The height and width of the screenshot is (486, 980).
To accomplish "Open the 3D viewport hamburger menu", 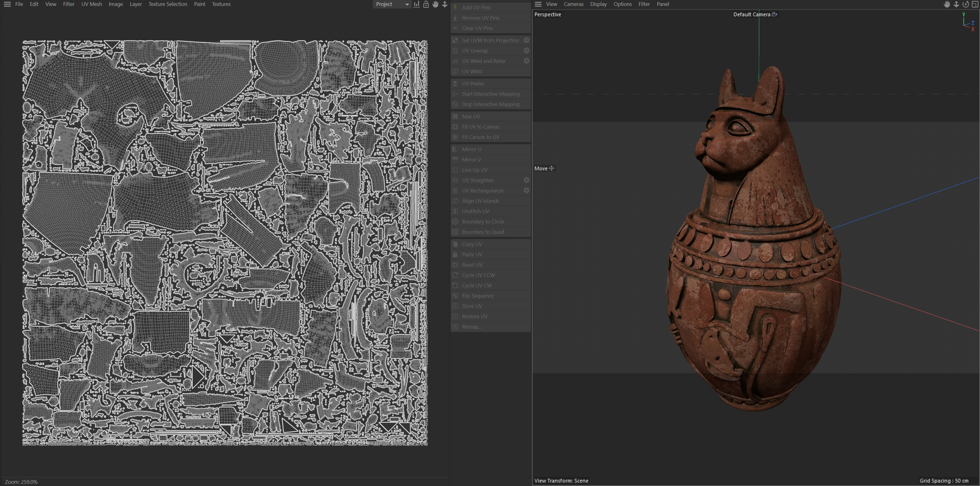I will (x=538, y=4).
